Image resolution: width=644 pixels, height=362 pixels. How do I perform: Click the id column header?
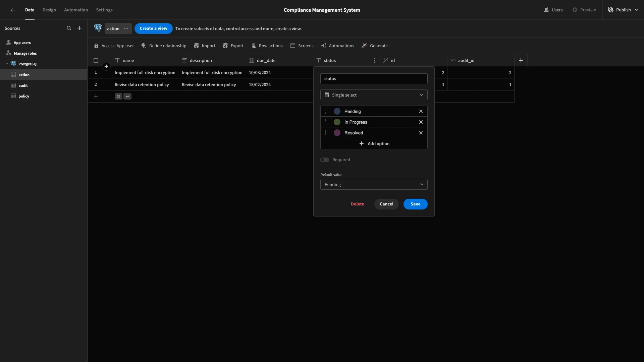coord(414,61)
